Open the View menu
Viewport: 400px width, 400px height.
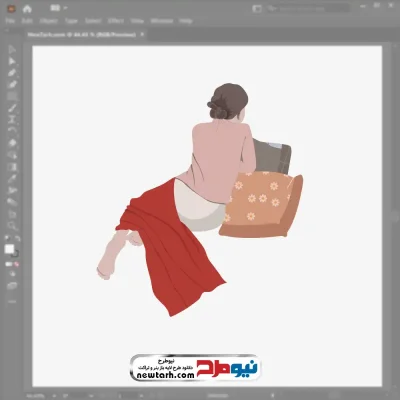pos(137,21)
